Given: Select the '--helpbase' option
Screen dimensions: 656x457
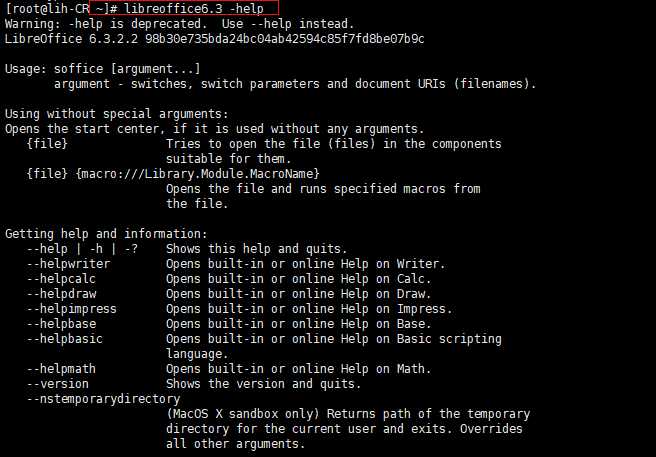Looking at the screenshot, I should pyautogui.click(x=61, y=324).
